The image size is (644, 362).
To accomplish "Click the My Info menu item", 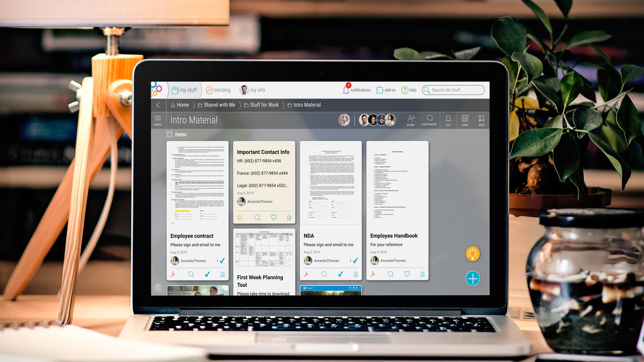I will pyautogui.click(x=252, y=90).
